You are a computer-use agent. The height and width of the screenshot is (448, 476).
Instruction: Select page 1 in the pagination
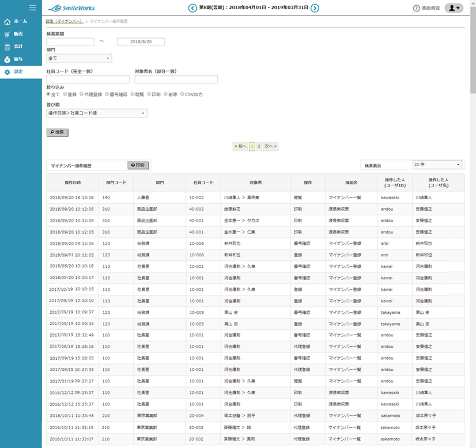(252, 146)
